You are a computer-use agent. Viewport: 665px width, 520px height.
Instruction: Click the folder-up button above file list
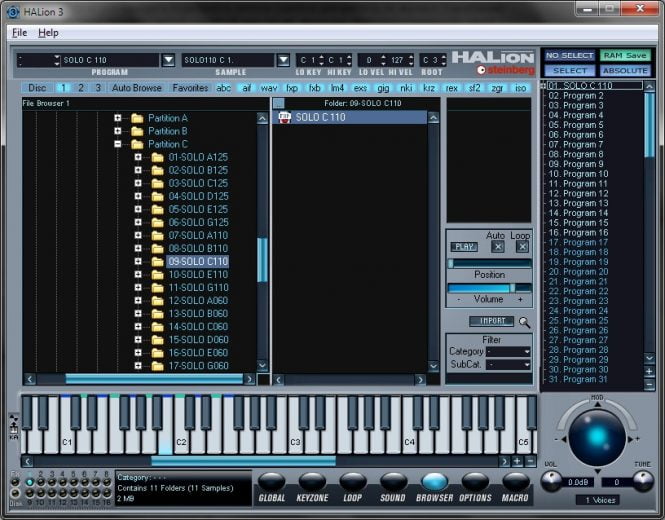click(279, 103)
